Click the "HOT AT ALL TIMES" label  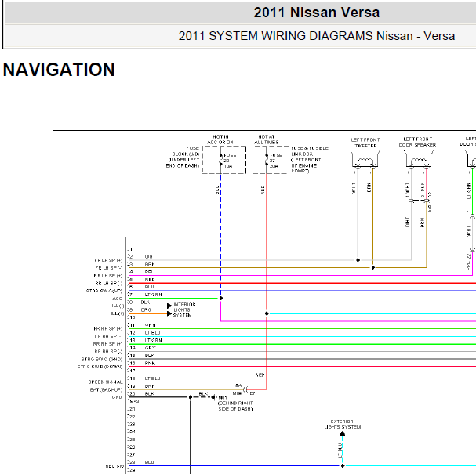267,139
